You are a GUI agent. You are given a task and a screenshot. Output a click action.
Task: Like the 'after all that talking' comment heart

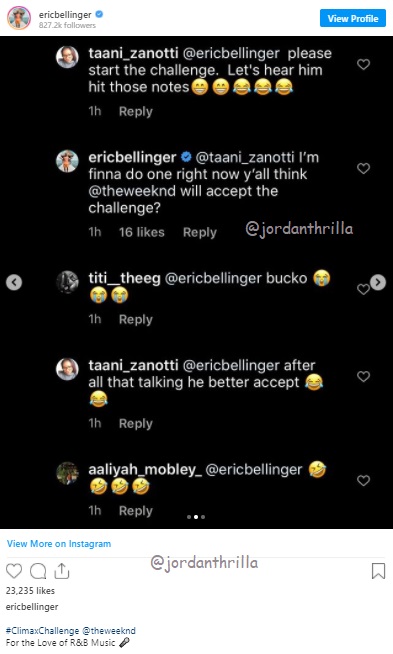pyautogui.click(x=363, y=377)
